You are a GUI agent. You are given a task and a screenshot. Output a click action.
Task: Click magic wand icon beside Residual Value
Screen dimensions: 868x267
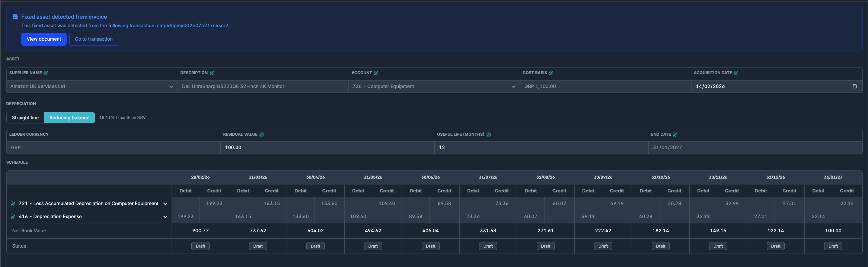click(261, 135)
